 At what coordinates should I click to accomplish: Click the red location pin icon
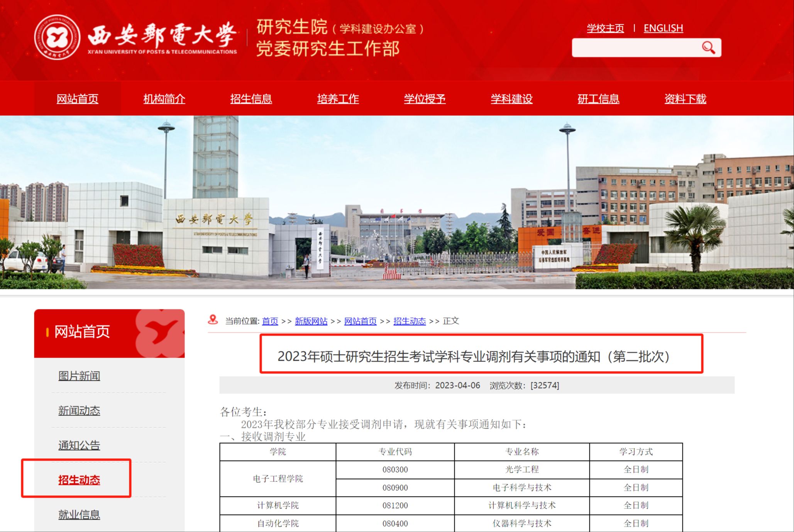(x=213, y=320)
